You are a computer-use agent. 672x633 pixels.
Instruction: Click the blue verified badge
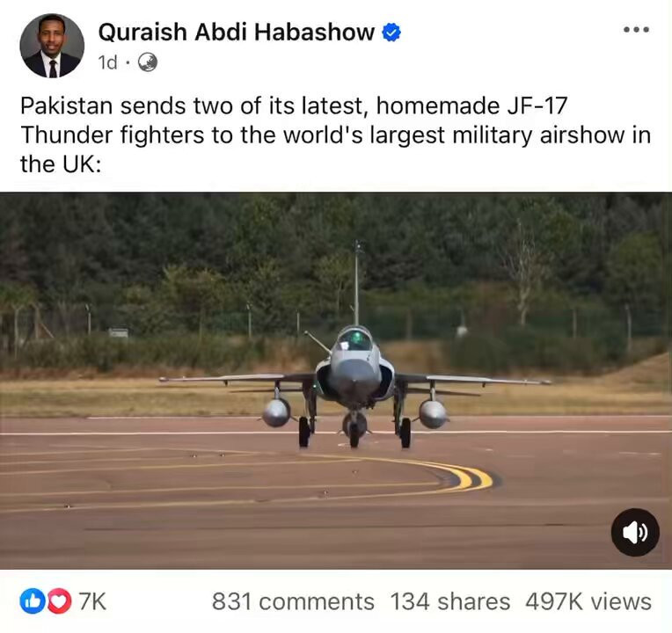391,33
